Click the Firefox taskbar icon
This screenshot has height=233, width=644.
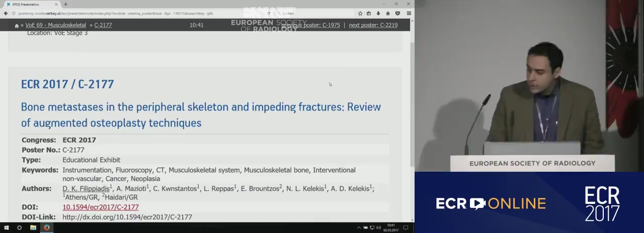click(x=46, y=227)
